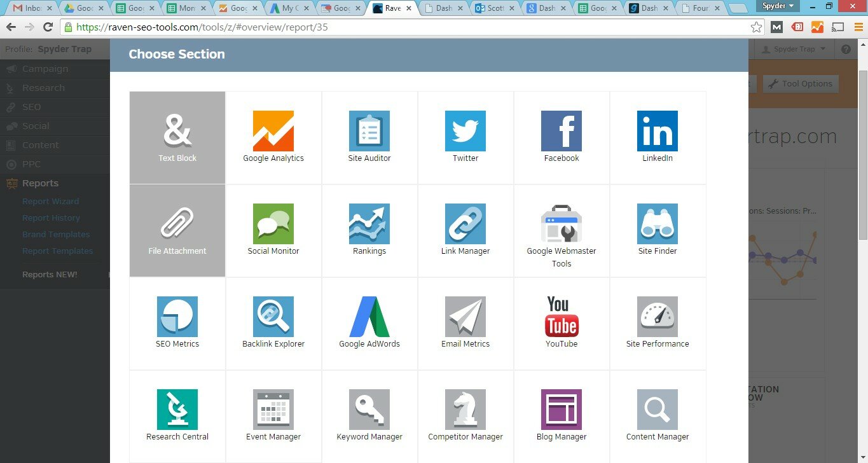Select Google Webmaster Tools section
This screenshot has width=868, height=463.
[x=561, y=230]
